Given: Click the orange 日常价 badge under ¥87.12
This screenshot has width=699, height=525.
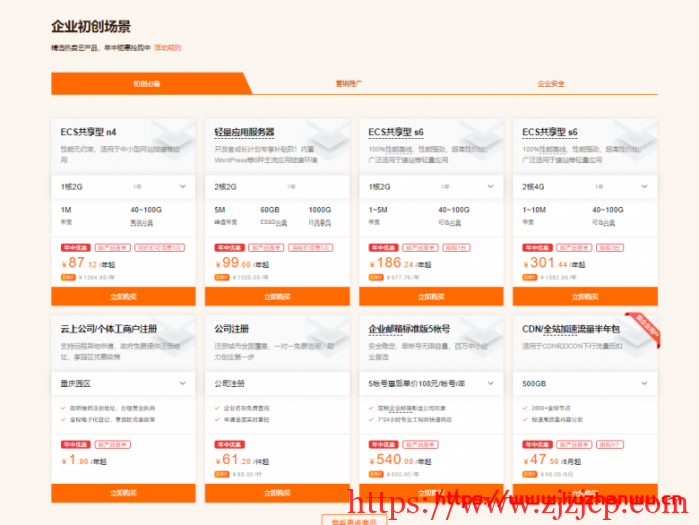Looking at the screenshot, I should coord(68,278).
